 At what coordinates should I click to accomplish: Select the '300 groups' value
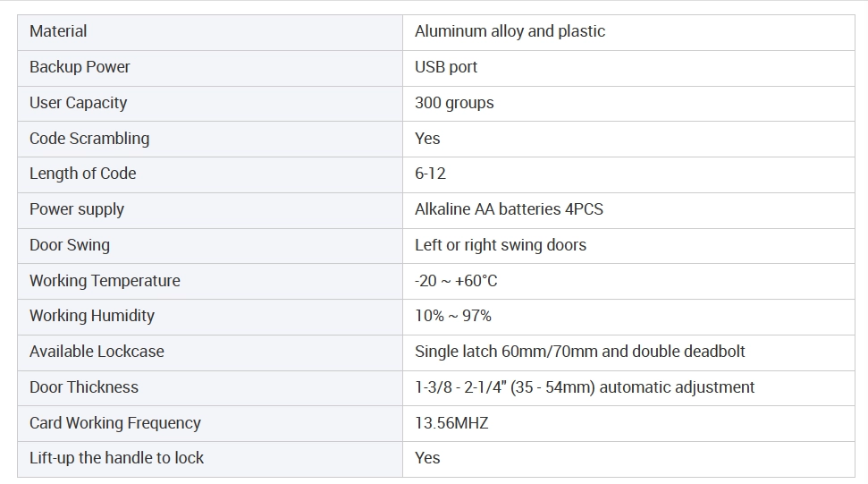[x=454, y=103]
